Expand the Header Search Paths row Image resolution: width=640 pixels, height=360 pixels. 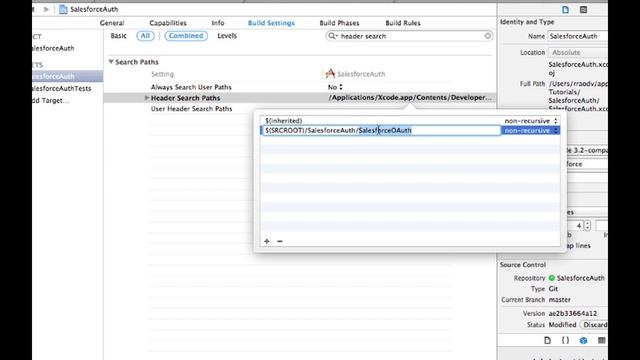pos(147,98)
